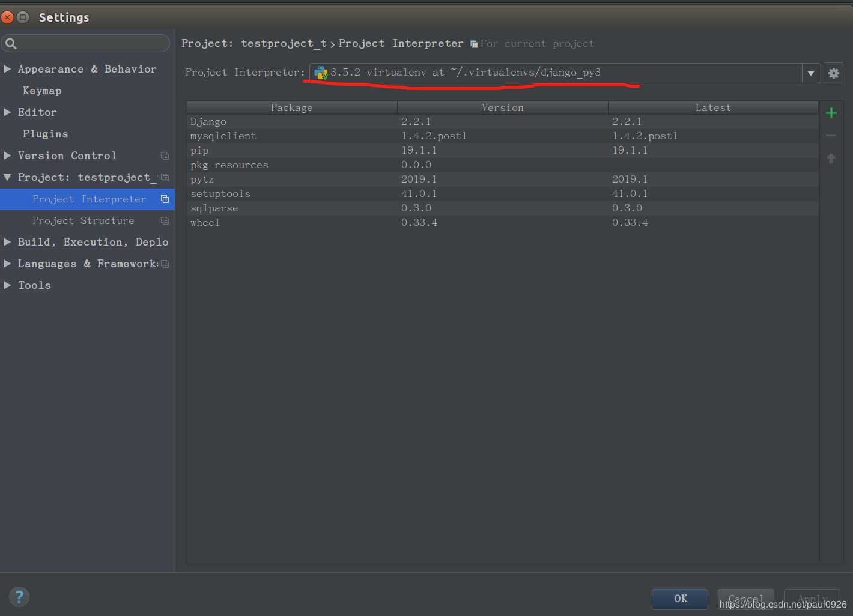Image resolution: width=853 pixels, height=616 pixels.
Task: Expand the Editor section
Action: click(7, 112)
